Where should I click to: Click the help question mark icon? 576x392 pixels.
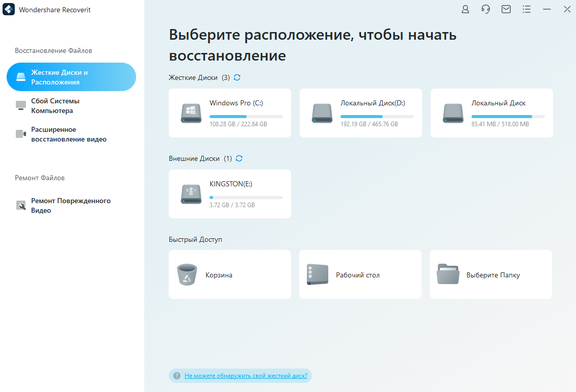(x=177, y=376)
